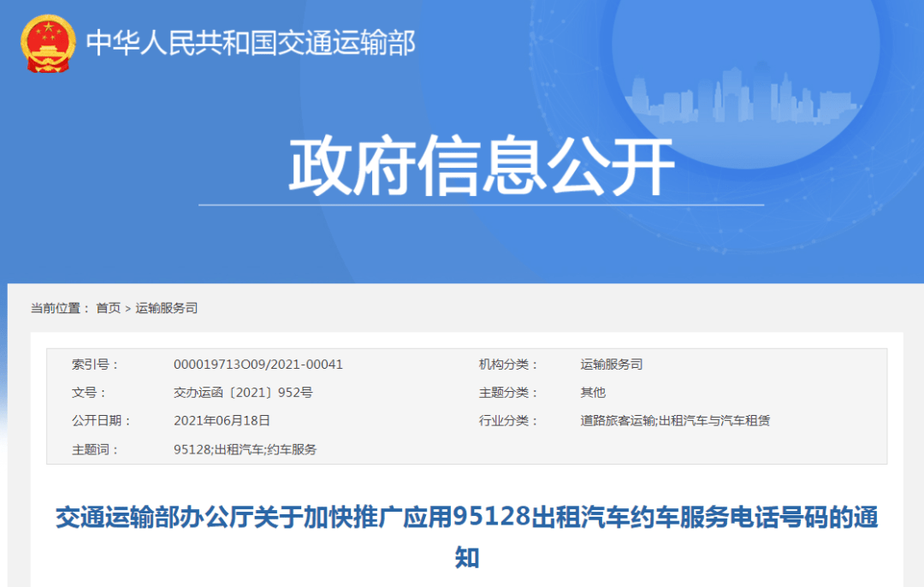
Task: Open the 中华人民共和国交通运输部 site title
Action: click(x=251, y=43)
